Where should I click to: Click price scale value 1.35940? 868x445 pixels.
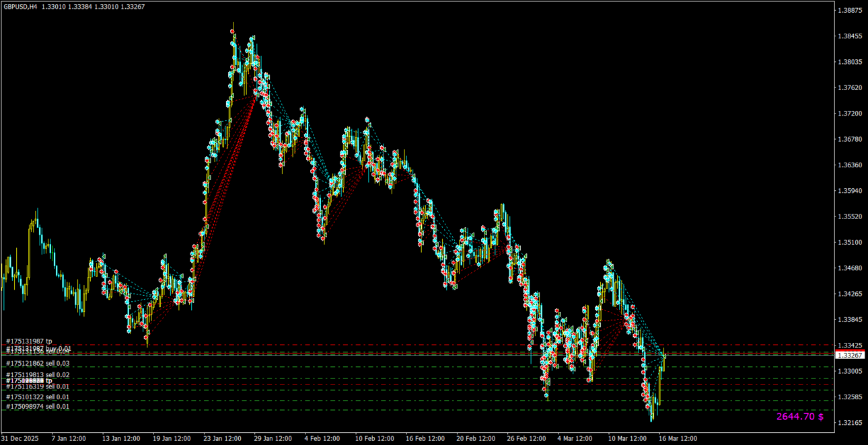851,191
